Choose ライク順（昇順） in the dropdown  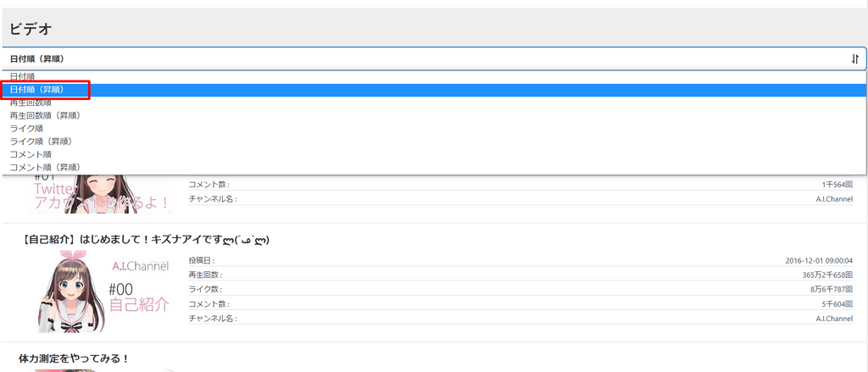(x=41, y=142)
